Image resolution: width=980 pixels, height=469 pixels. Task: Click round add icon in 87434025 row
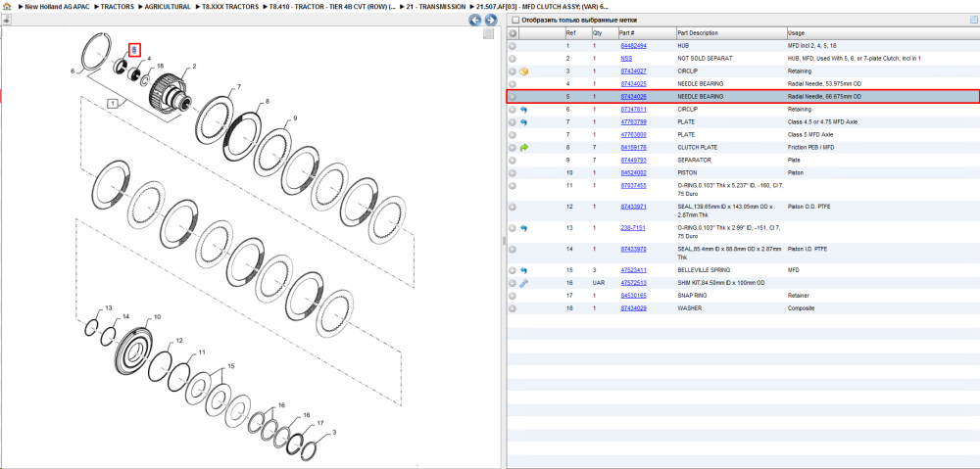pos(513,83)
